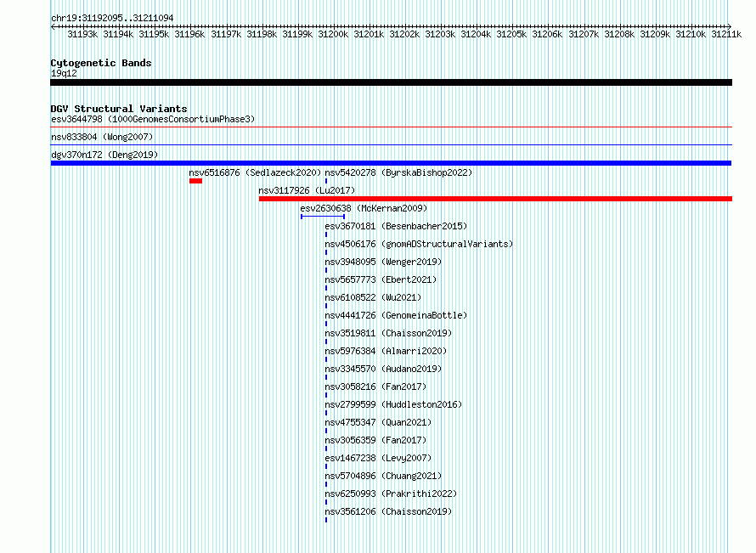Click the 31207k ruler label
756x553 pixels.
[x=584, y=34]
